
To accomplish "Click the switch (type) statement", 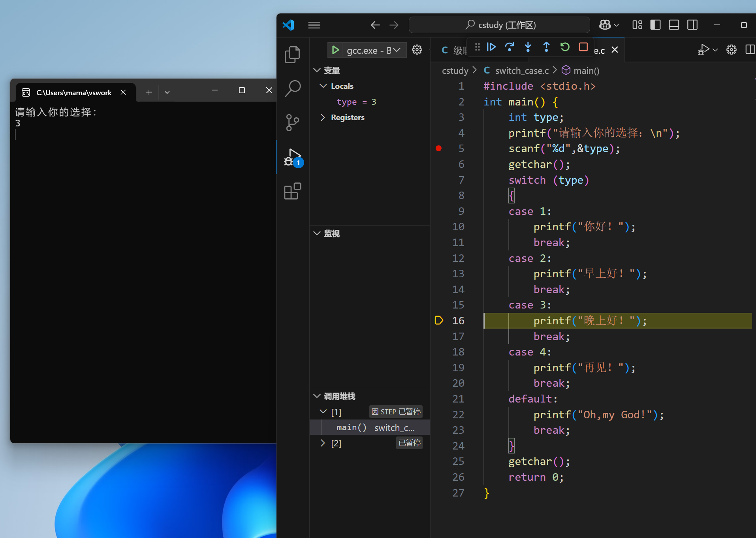I will tap(549, 180).
